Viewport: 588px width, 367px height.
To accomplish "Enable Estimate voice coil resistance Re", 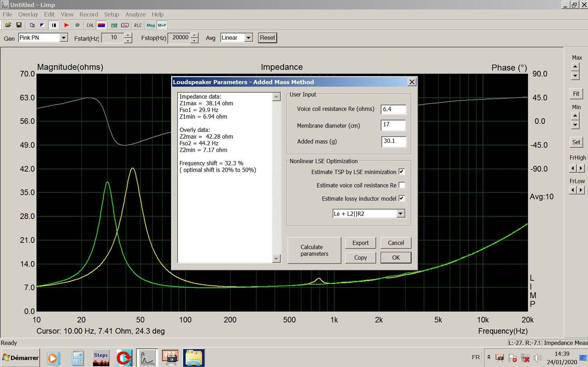I will click(402, 185).
